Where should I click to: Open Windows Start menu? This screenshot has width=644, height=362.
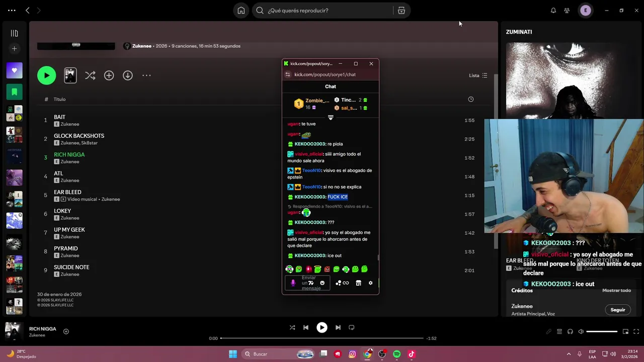[x=233, y=354]
